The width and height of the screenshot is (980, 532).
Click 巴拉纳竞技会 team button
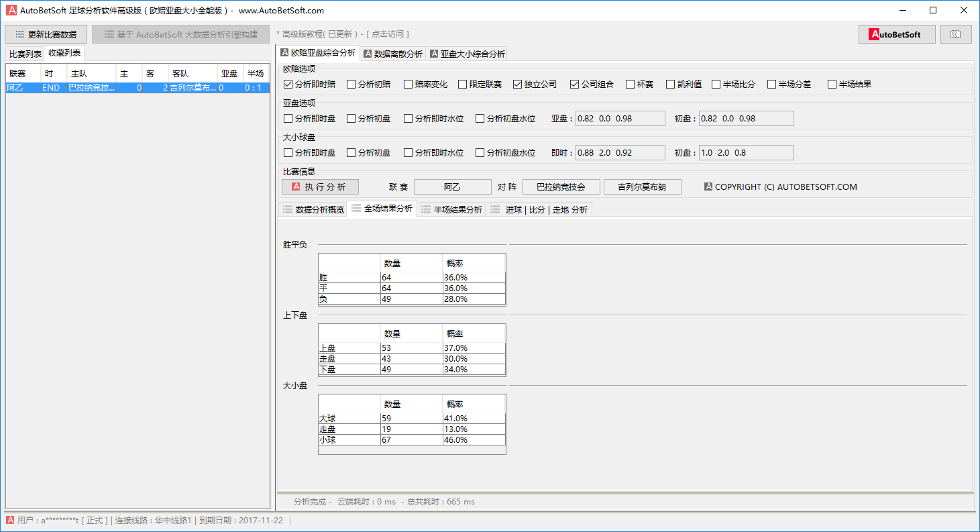click(561, 187)
